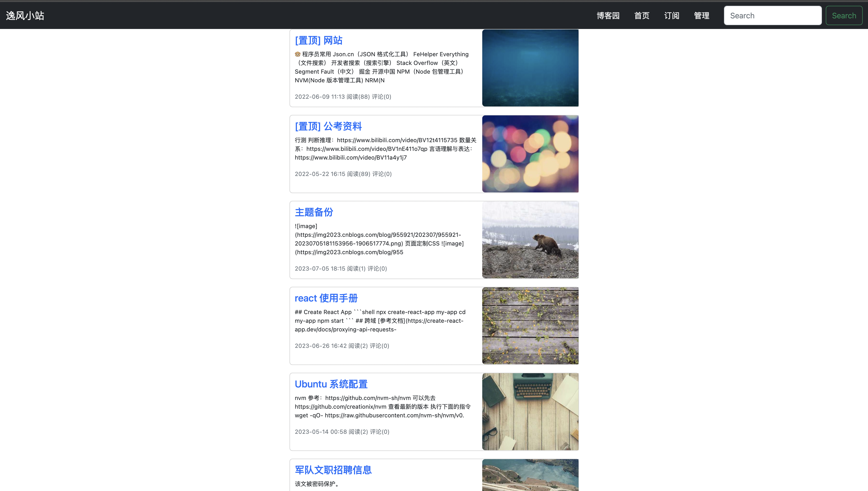Focus the Search input field
Viewport: 868px width, 491px height.
point(772,15)
